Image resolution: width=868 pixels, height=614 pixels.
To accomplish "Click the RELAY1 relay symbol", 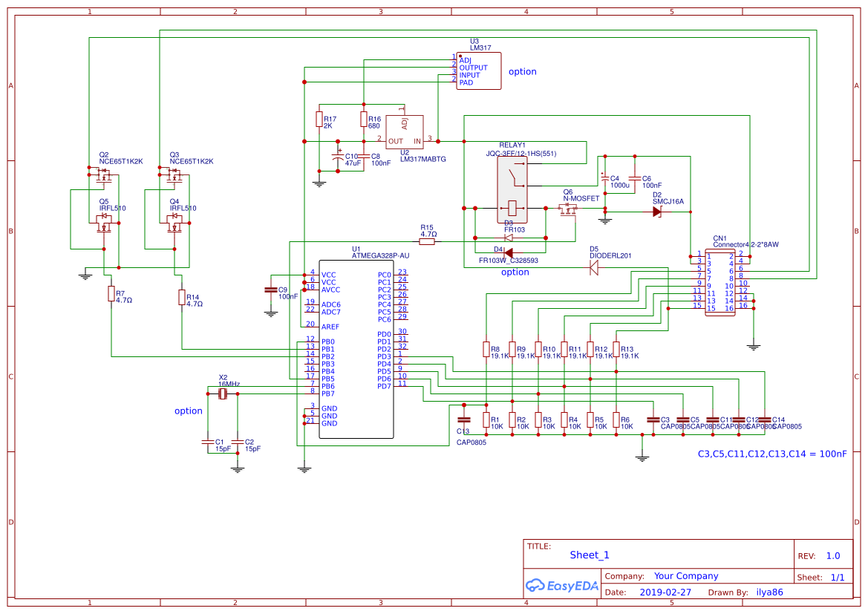I will tap(512, 190).
